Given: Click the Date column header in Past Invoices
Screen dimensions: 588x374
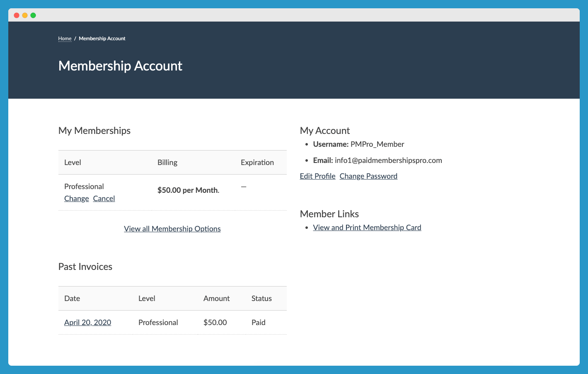Looking at the screenshot, I should [x=72, y=298].
